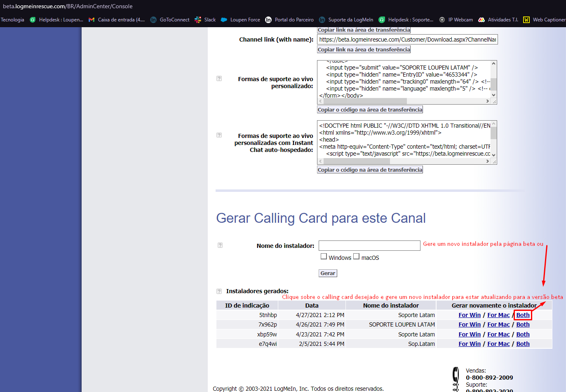This screenshot has height=392, width=566.
Task: Click For Win link for 7x962p
Action: 470,325
